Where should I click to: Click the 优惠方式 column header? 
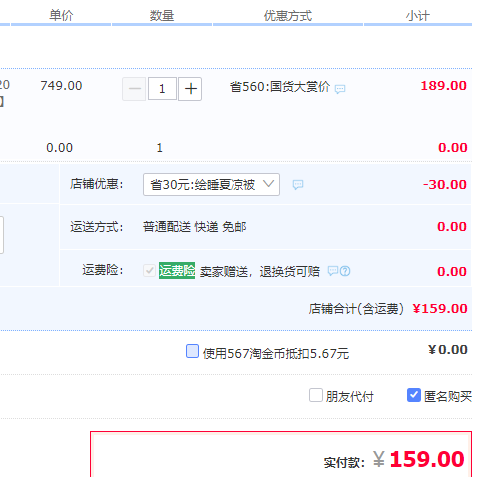288,16
